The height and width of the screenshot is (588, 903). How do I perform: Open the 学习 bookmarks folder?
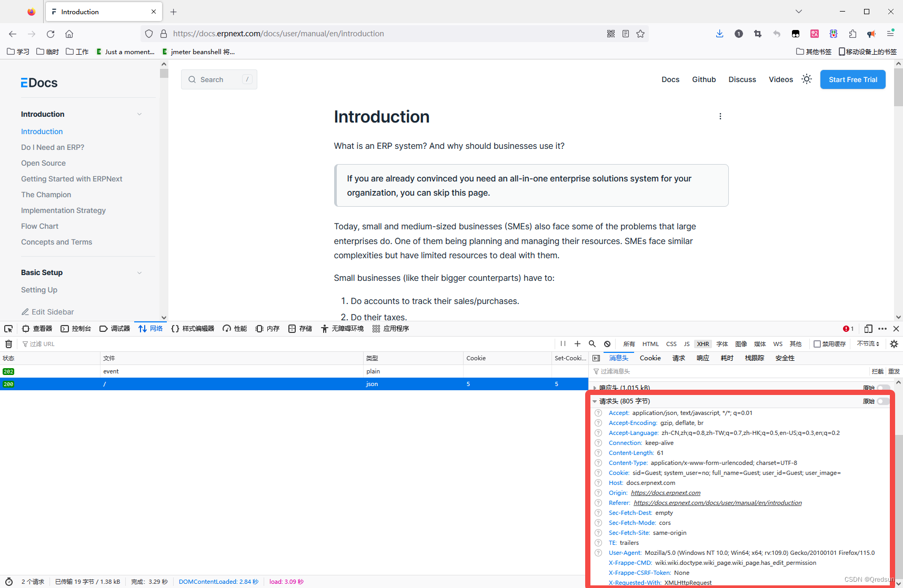tap(18, 52)
